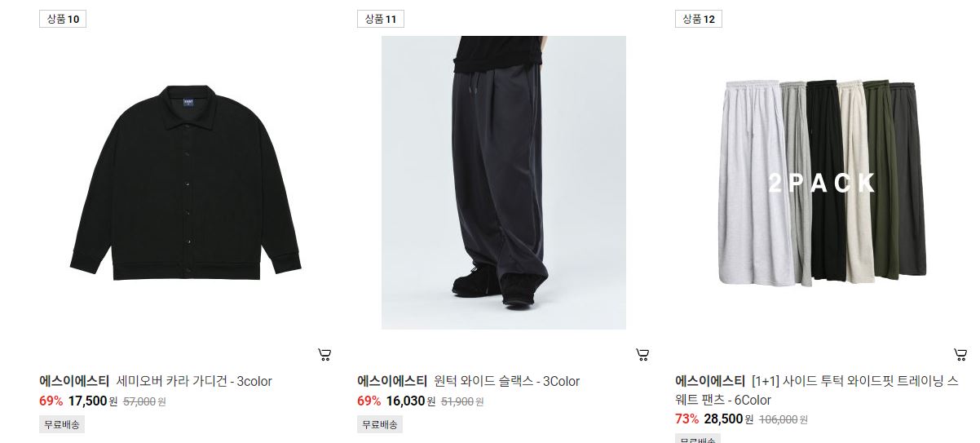Viewport: 980px width, 443px height.
Task: Click 원턱 와이드 슬랙스 - 3Color title
Action: (x=507, y=381)
